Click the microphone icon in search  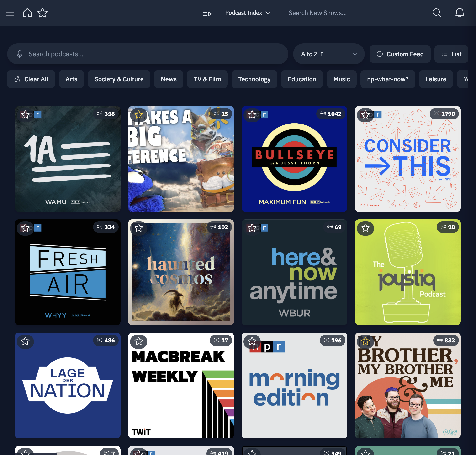pos(20,54)
